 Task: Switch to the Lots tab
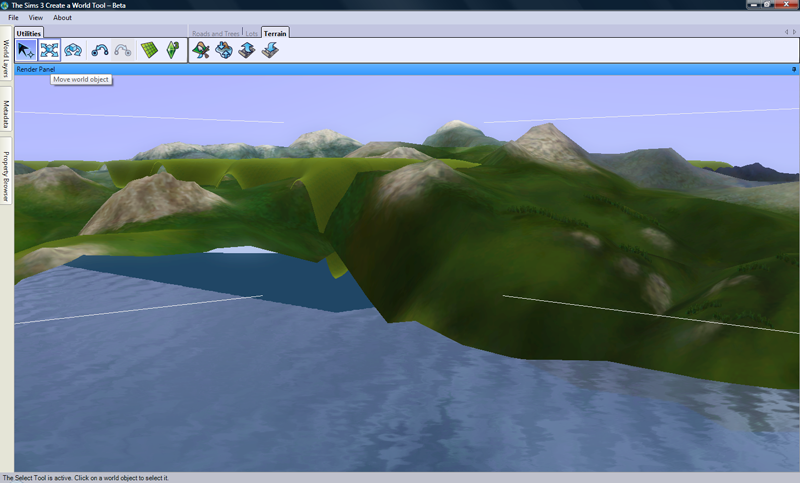[252, 33]
